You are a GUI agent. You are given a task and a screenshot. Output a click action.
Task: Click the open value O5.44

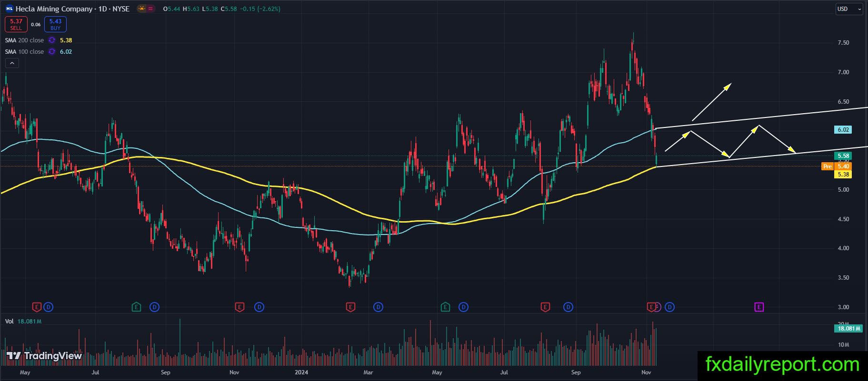(x=171, y=9)
